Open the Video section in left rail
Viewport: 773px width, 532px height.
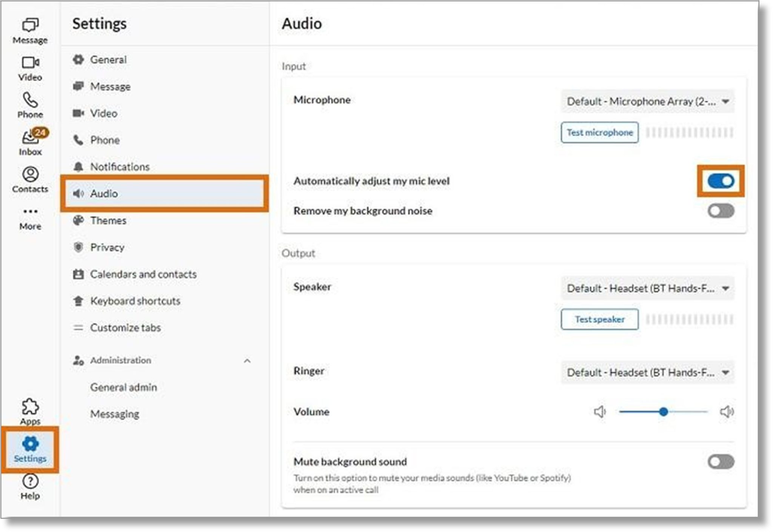[30, 69]
